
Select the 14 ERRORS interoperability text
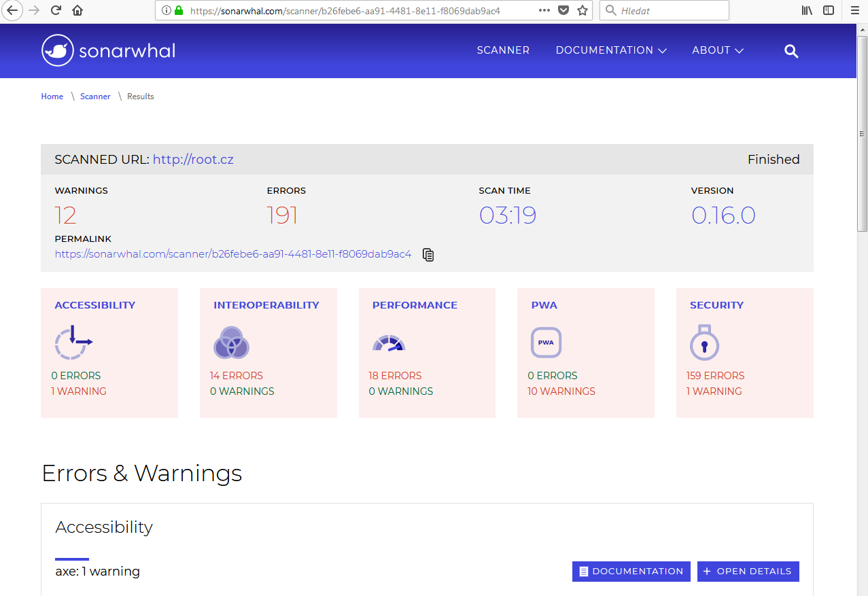[x=237, y=376]
